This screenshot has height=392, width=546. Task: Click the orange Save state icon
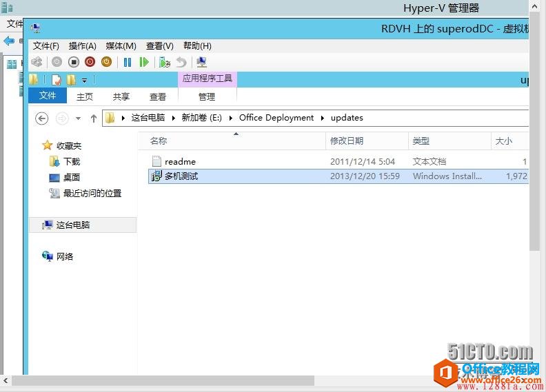[106, 62]
